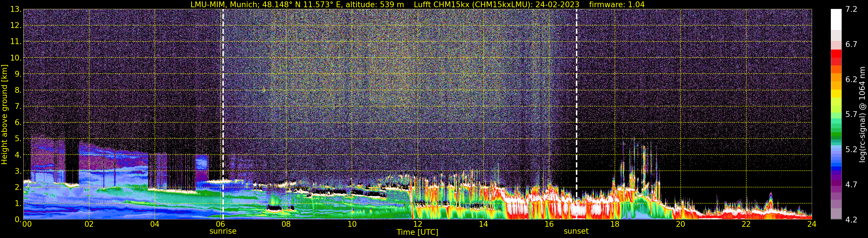
Task: Click the 6. height axis tick label
Action: (18, 123)
